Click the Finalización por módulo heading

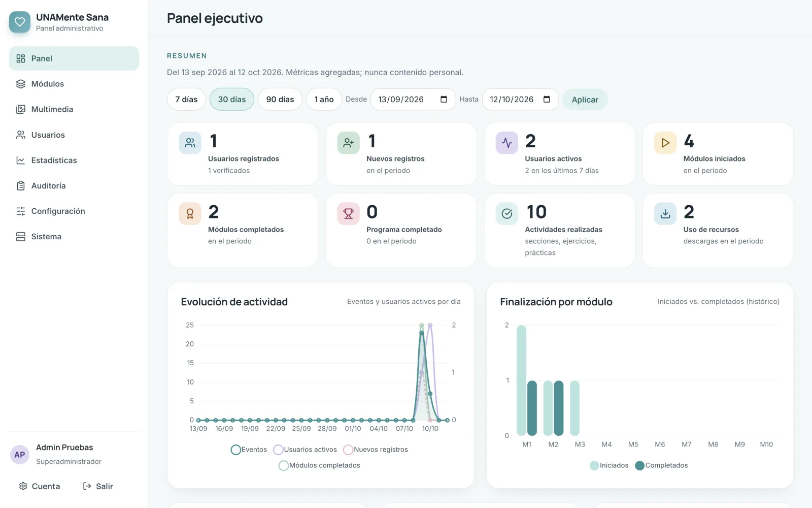pos(556,302)
